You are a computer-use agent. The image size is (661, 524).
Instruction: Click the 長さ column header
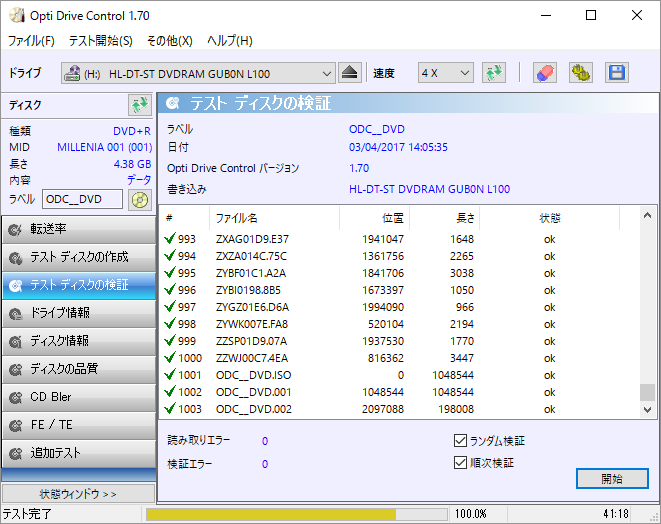(444, 218)
